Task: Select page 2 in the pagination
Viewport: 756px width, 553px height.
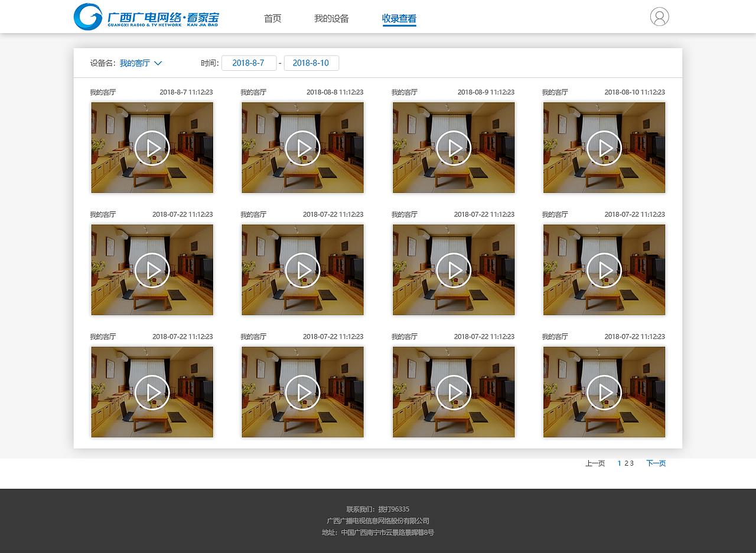Action: tap(625, 463)
